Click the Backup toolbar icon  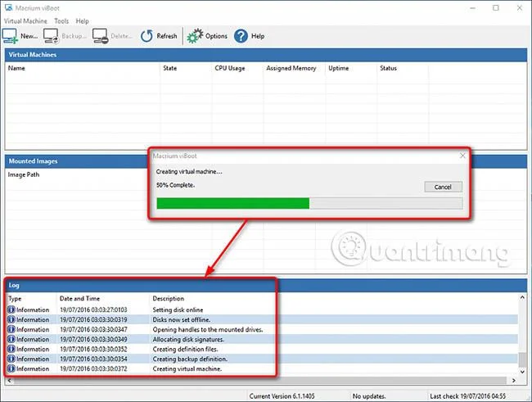(52, 36)
